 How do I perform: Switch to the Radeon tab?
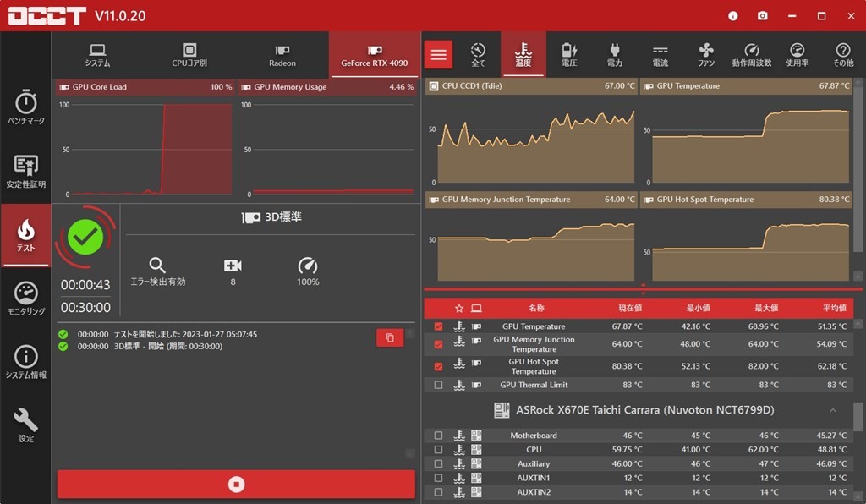282,55
